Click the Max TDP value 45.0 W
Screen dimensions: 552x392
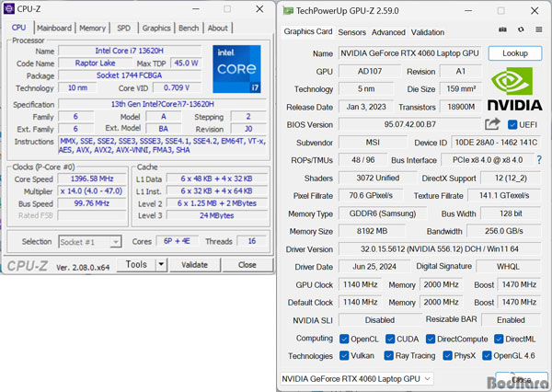186,63
